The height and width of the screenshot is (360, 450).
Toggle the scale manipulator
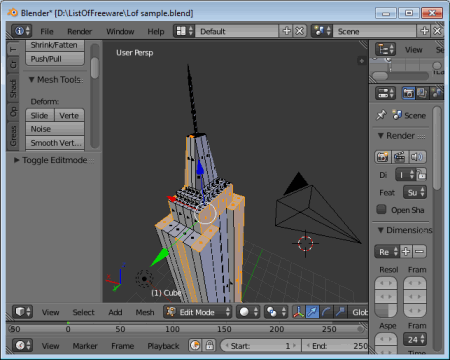click(x=340, y=312)
